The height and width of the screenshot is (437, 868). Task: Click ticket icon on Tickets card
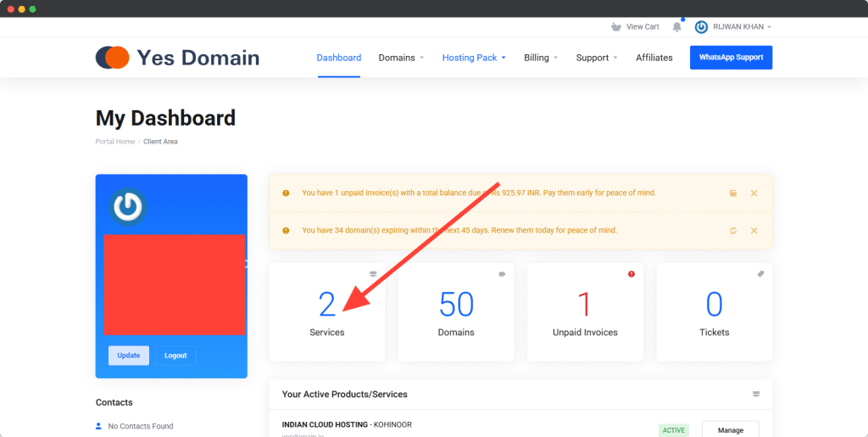[x=760, y=274]
